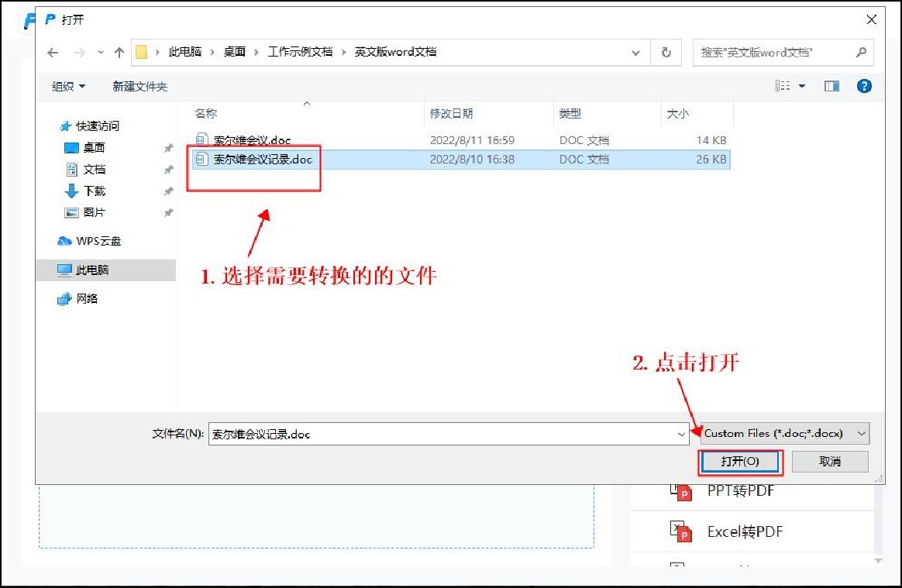The height and width of the screenshot is (588, 902).
Task: Open the address bar history dropdown arrow
Action: click(636, 52)
